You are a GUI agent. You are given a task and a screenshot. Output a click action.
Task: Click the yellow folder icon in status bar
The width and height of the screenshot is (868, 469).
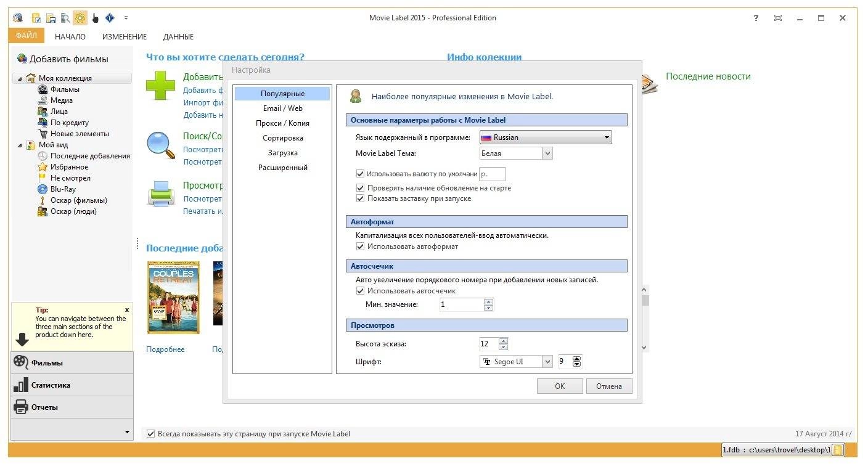point(837,450)
